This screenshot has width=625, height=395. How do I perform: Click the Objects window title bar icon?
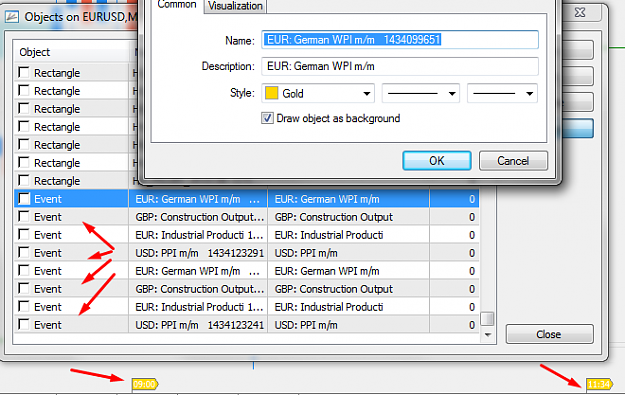(x=12, y=17)
